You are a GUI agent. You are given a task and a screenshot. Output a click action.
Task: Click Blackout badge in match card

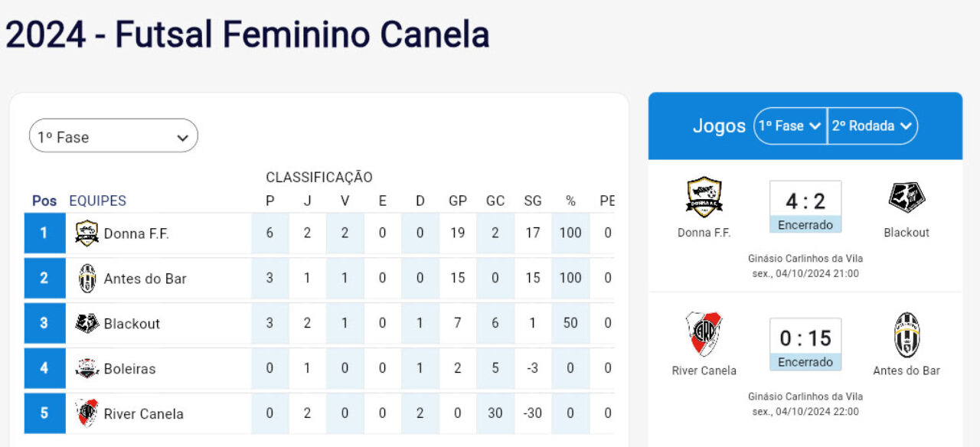point(906,197)
